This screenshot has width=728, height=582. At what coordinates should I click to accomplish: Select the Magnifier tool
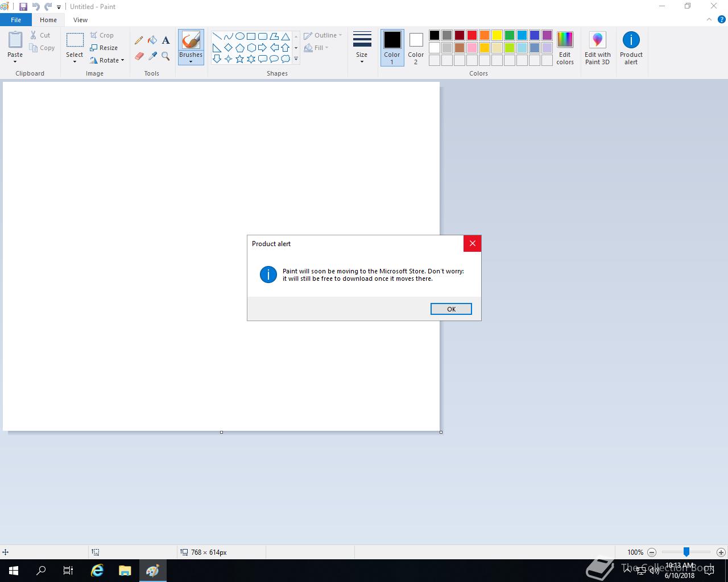[x=166, y=56]
